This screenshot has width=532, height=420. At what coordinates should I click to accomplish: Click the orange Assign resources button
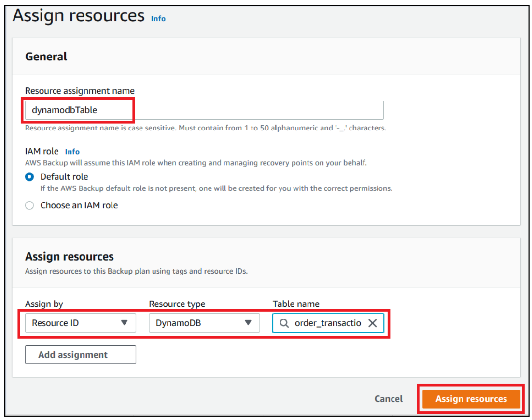(471, 399)
